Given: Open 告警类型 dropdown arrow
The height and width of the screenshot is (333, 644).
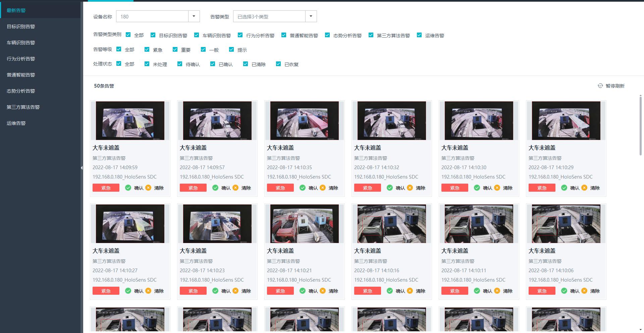Looking at the screenshot, I should coord(311,16).
